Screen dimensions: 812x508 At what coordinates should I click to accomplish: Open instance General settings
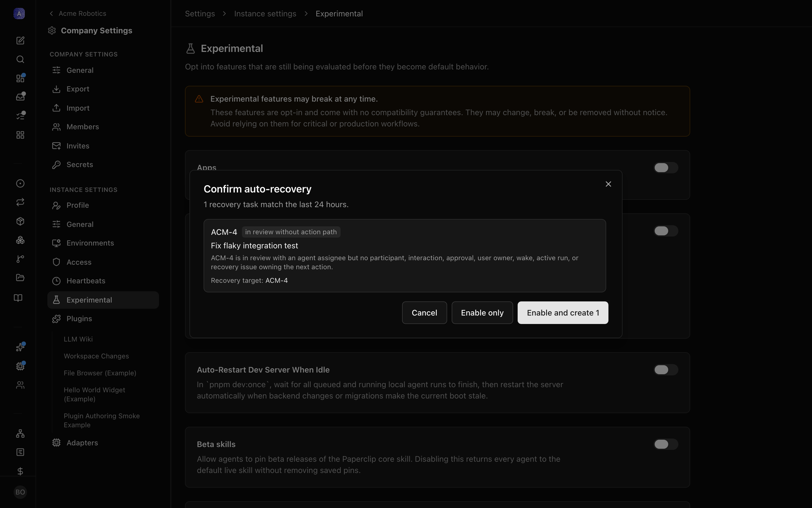tap(103, 224)
